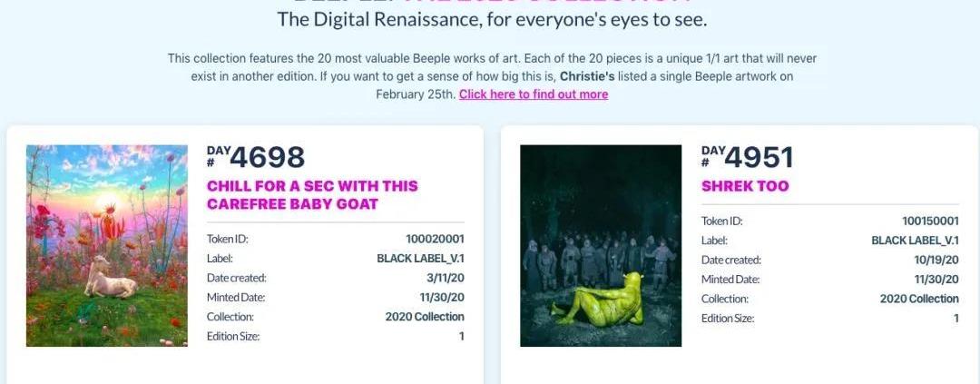Click '2020 Collection' value on goat card
Screen dimensions: 980x384
coord(425,317)
